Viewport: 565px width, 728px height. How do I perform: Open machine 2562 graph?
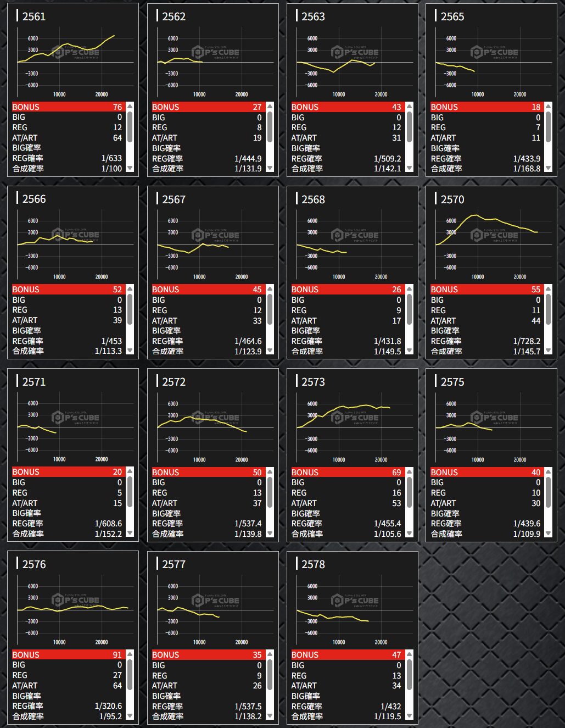213,63
